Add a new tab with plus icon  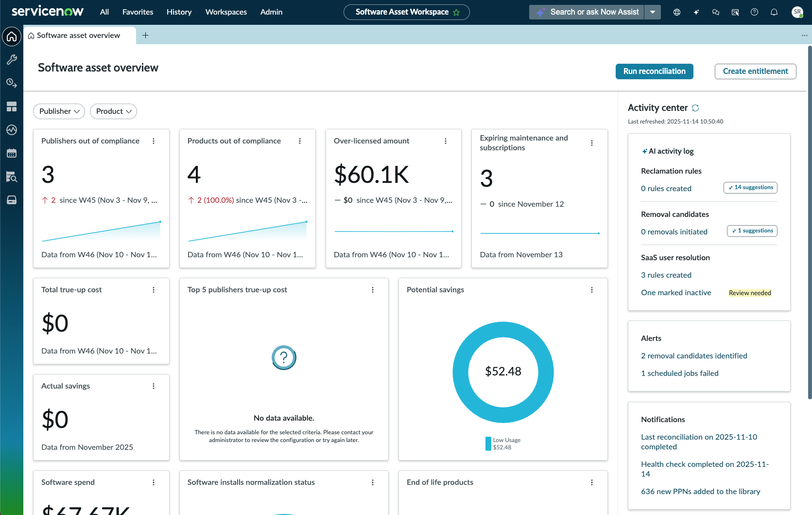coord(145,35)
